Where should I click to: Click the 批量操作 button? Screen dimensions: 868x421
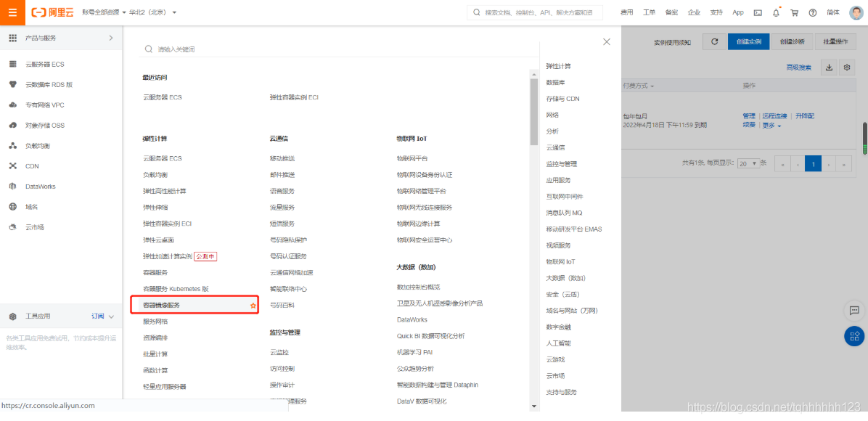click(x=835, y=42)
